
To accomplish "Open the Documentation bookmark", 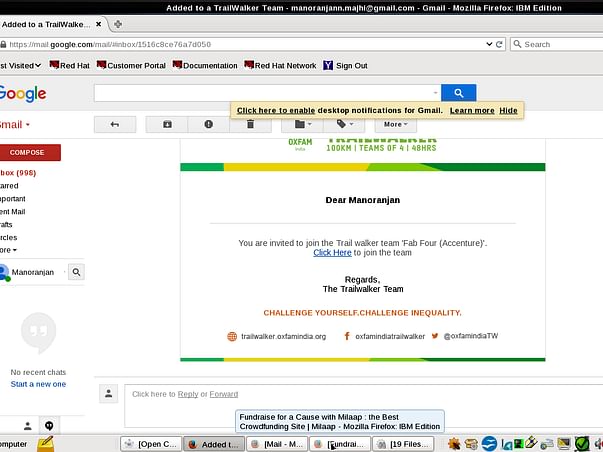I will click(x=205, y=65).
